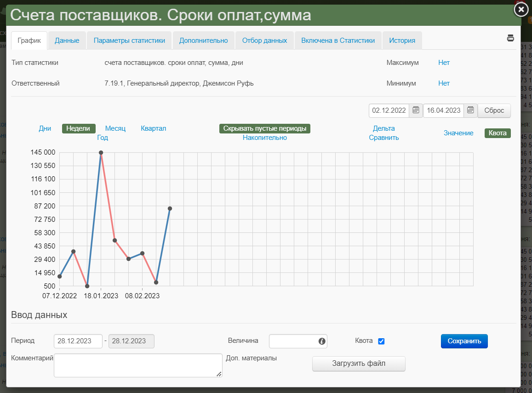532x393 pixels.
Task: Toggle the green Квота button
Action: 498,133
